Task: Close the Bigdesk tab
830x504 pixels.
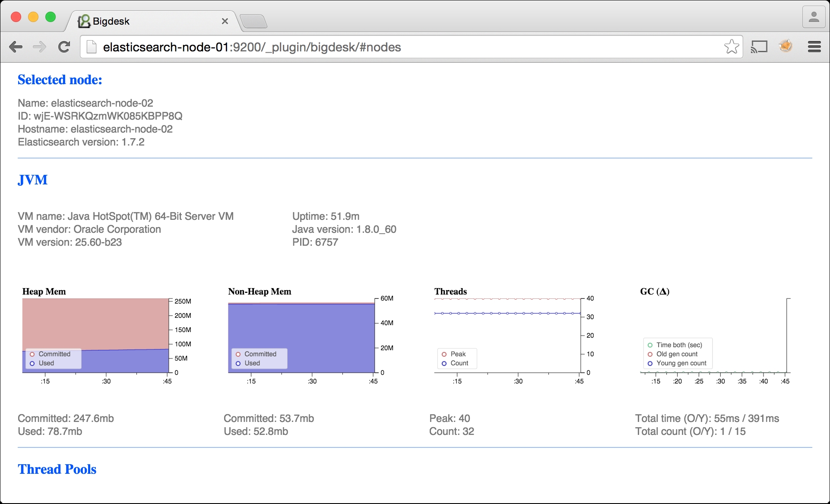Action: click(x=225, y=21)
